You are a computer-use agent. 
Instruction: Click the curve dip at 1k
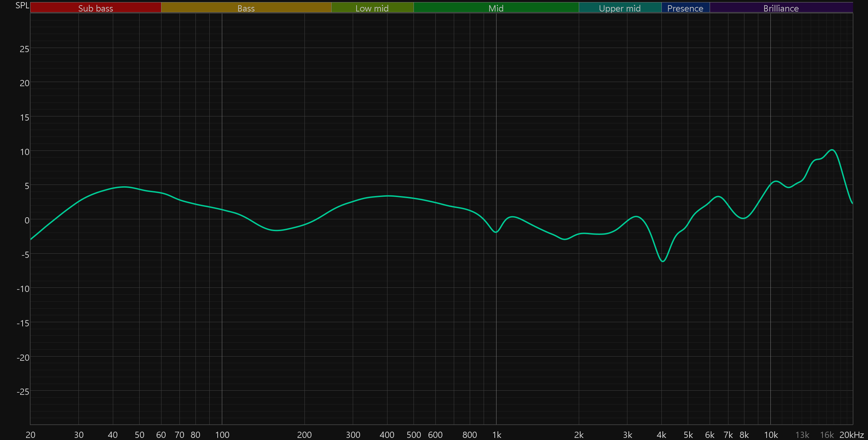tap(495, 232)
